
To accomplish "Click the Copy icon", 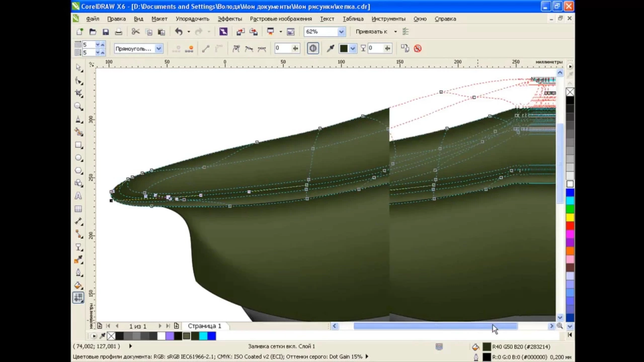I will (x=148, y=32).
